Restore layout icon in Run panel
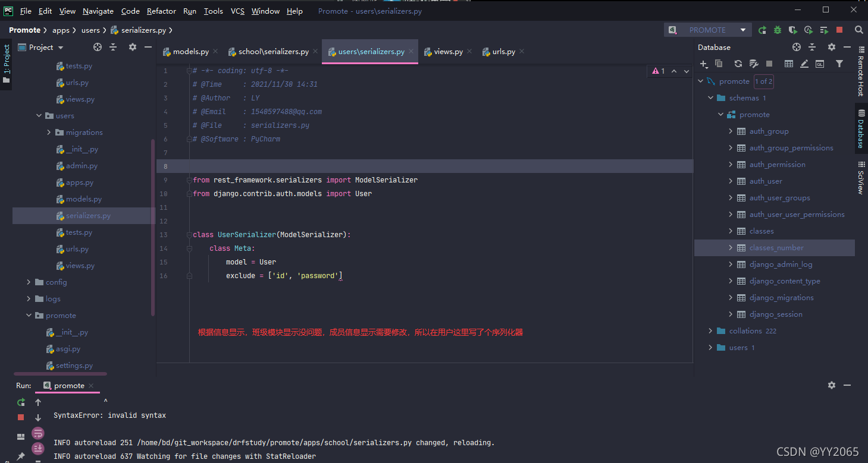The width and height of the screenshot is (868, 463). coord(21,437)
